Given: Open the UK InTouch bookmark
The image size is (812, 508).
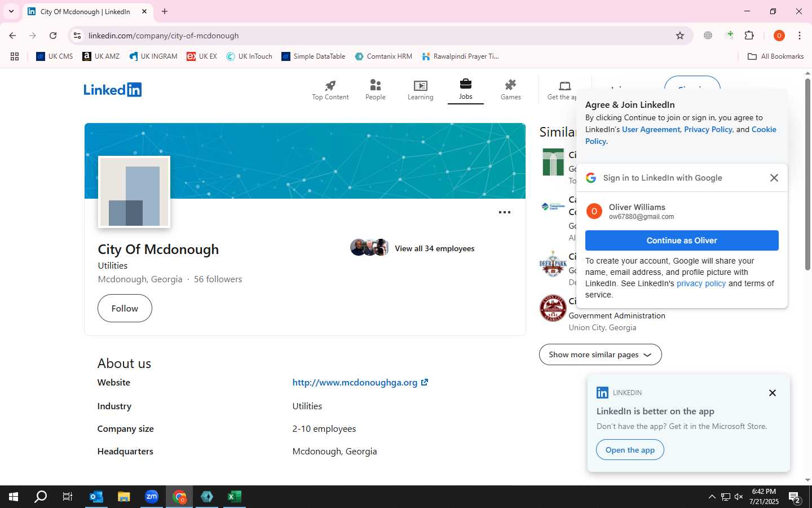Looking at the screenshot, I should coord(249,56).
